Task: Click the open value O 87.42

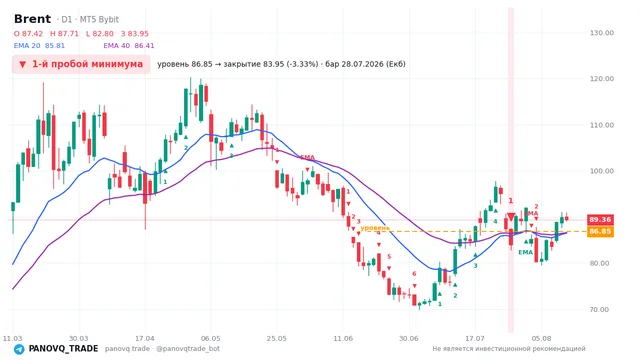Action: (28, 33)
